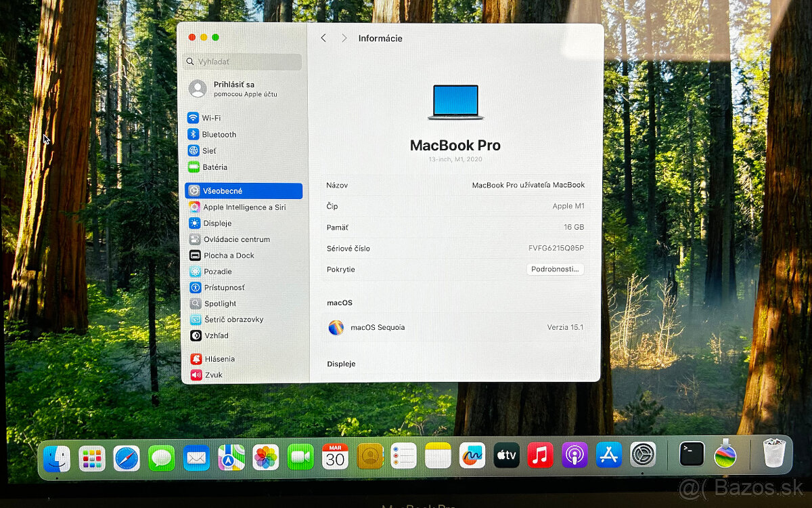Image resolution: width=812 pixels, height=508 pixels.
Task: Click the Podrobnosti… coverage button
Action: (x=555, y=269)
